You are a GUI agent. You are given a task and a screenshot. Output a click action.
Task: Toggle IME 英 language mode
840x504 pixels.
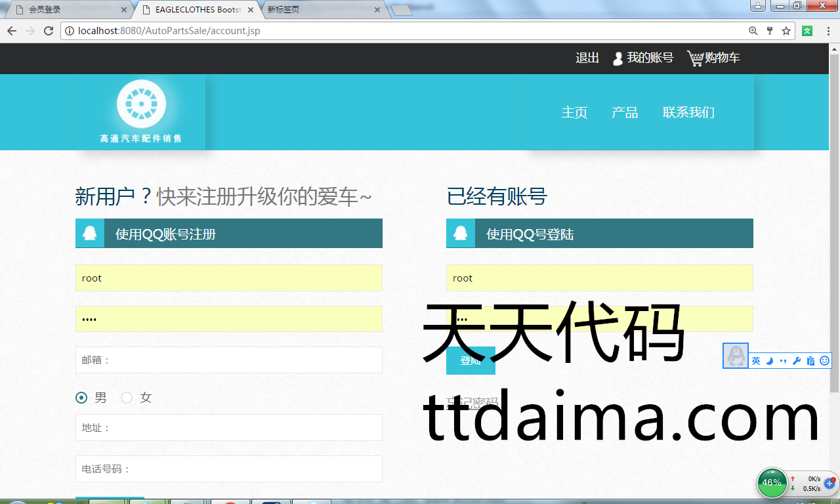756,361
